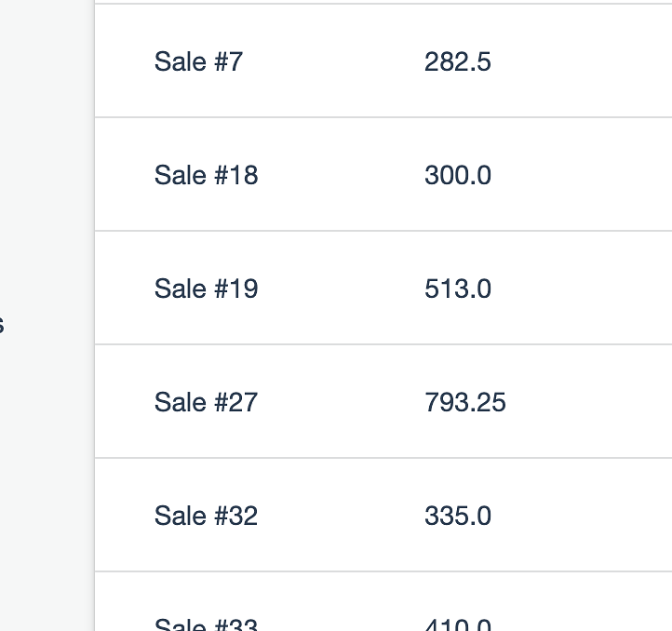672x631 pixels.
Task: Click empty area right of 282.5 in Sale #7 row
Action: tap(583, 60)
